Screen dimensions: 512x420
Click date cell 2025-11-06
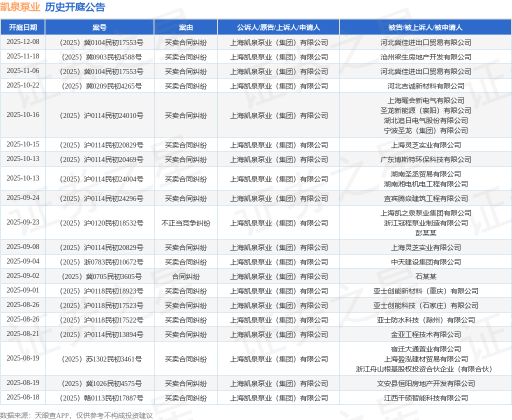coord(23,71)
